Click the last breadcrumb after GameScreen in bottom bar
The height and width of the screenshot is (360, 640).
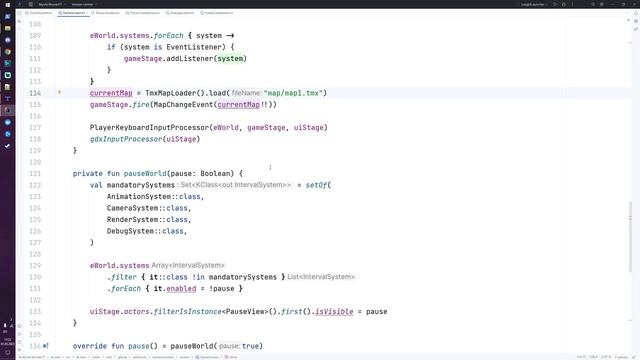coord(231,357)
